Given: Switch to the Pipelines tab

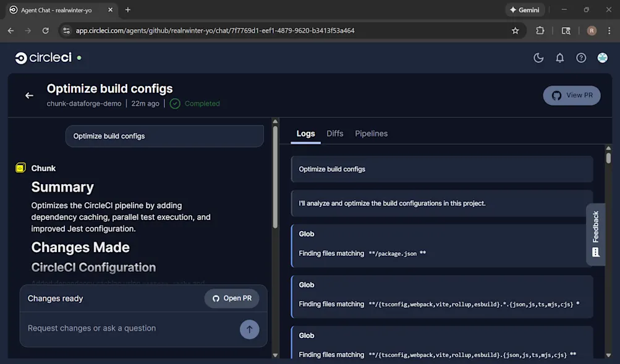Looking at the screenshot, I should click(371, 133).
